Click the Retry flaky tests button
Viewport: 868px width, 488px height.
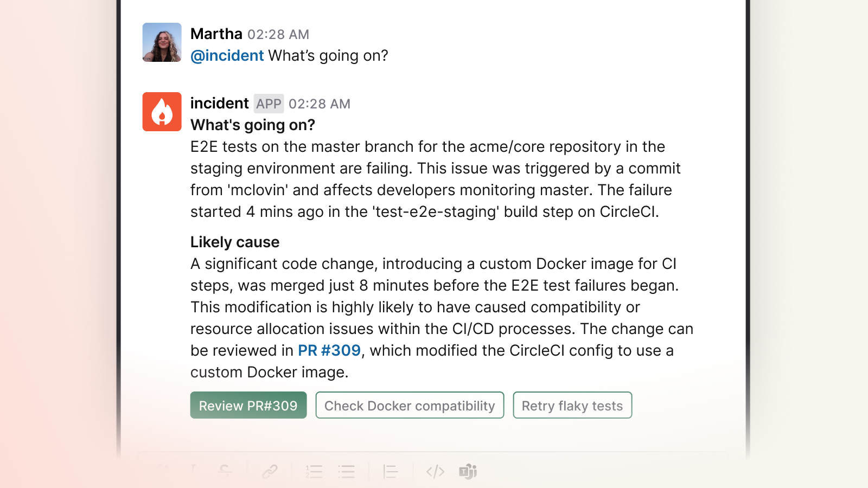[572, 405]
